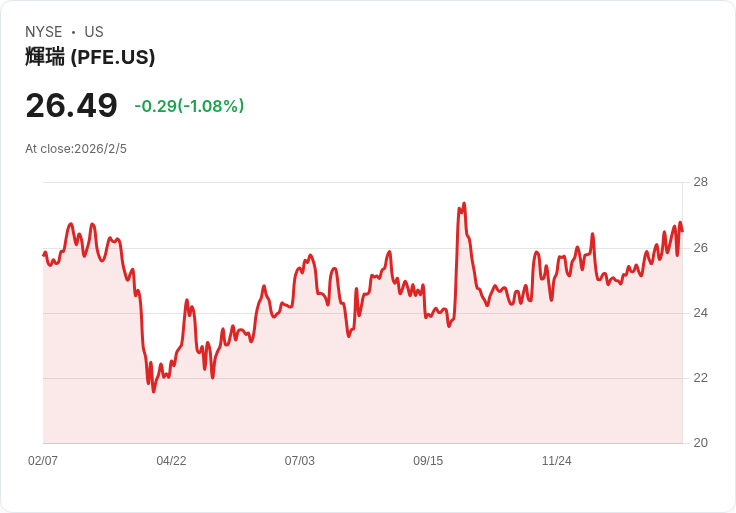This screenshot has width=736, height=513.
Task: Click the highest peak of the price line
Action: click(464, 204)
